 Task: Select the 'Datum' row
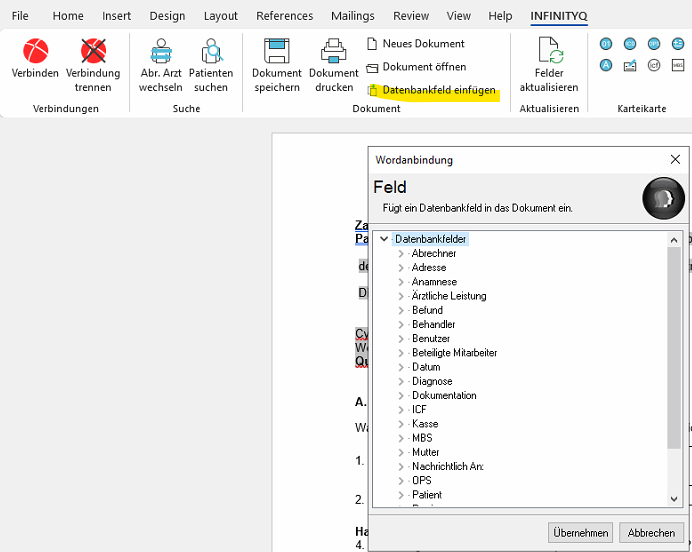tap(426, 367)
